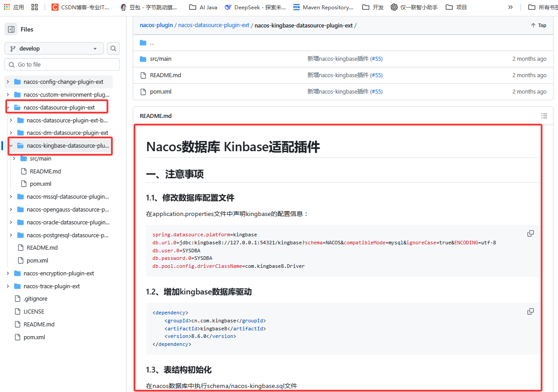Select nacos-dm-datasource-plugin-ext tree item
The height and width of the screenshot is (392, 558).
tap(67, 133)
